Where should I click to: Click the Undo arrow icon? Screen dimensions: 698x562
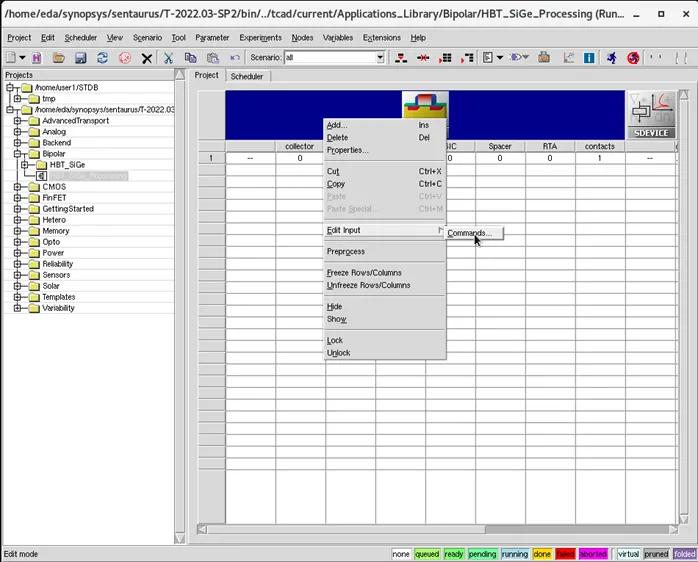235,57
